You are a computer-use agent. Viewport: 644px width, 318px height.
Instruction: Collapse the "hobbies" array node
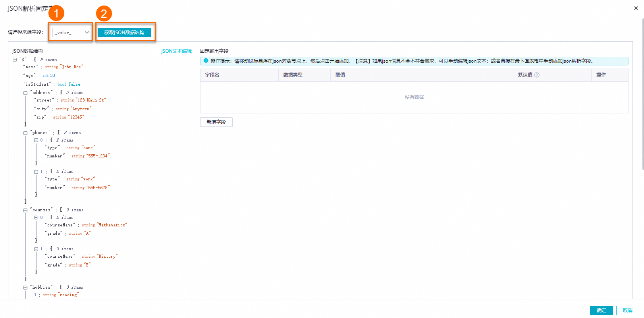click(25, 287)
